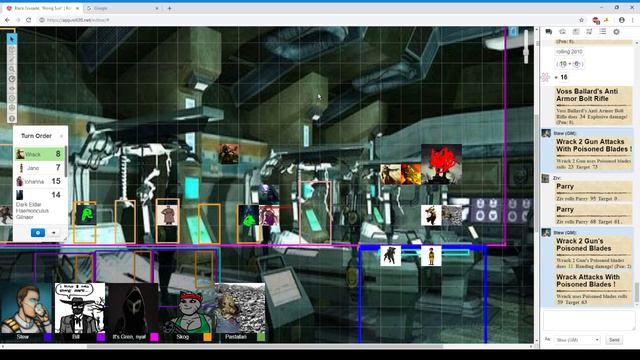The width and height of the screenshot is (640, 360).
Task: Click the chat panel vertical scrollbar
Action: pos(638,292)
